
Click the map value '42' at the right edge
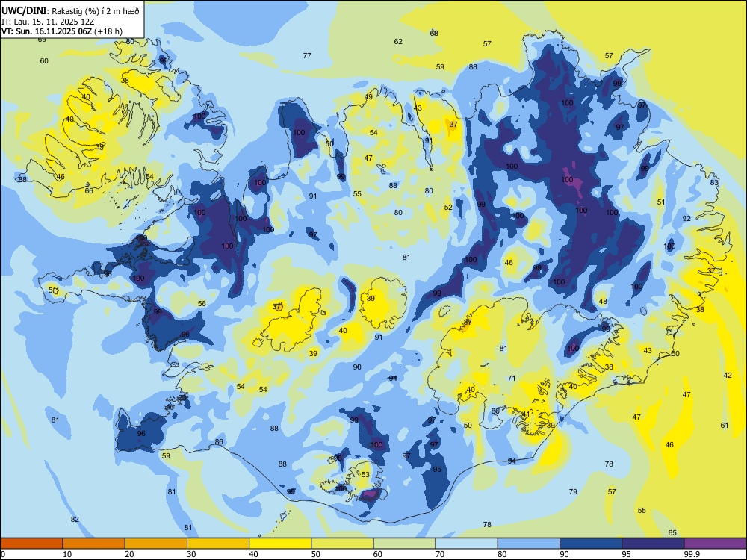[728, 376]
